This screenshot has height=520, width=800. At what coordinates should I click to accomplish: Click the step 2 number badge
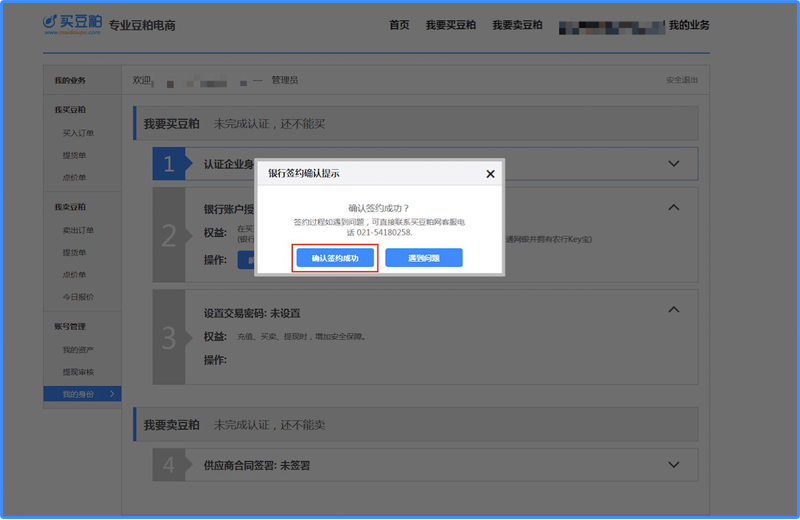tap(169, 235)
